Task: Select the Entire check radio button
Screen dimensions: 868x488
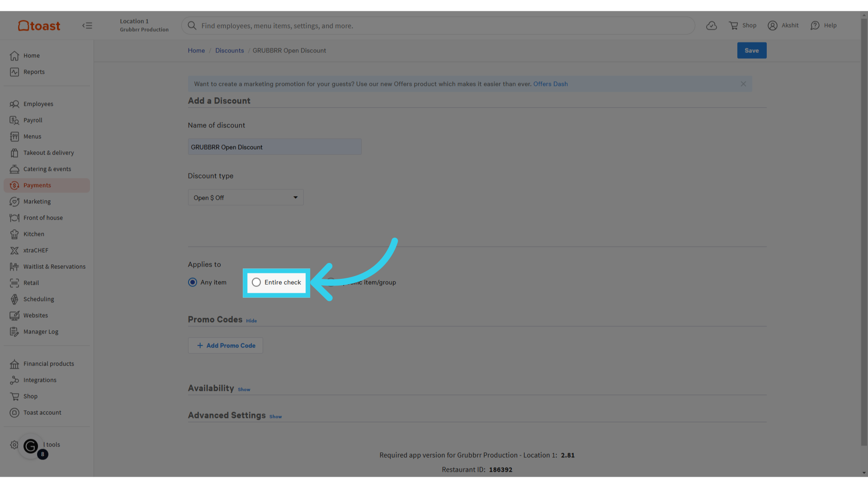Action: point(256,282)
